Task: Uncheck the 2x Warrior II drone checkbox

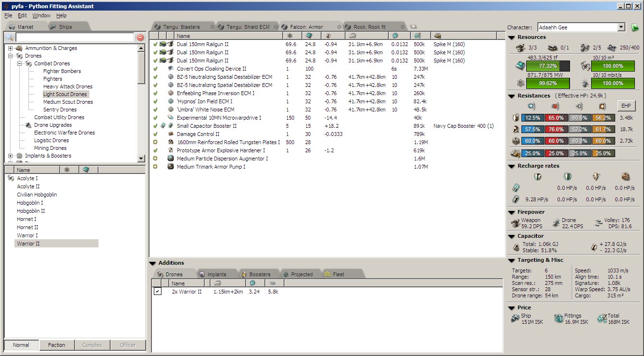Action: coord(158,292)
